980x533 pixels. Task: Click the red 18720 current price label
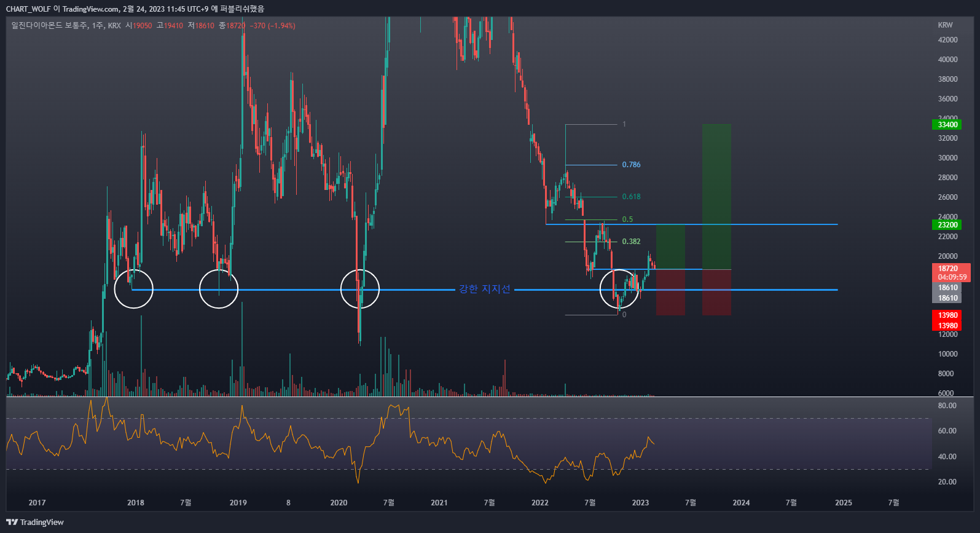947,269
